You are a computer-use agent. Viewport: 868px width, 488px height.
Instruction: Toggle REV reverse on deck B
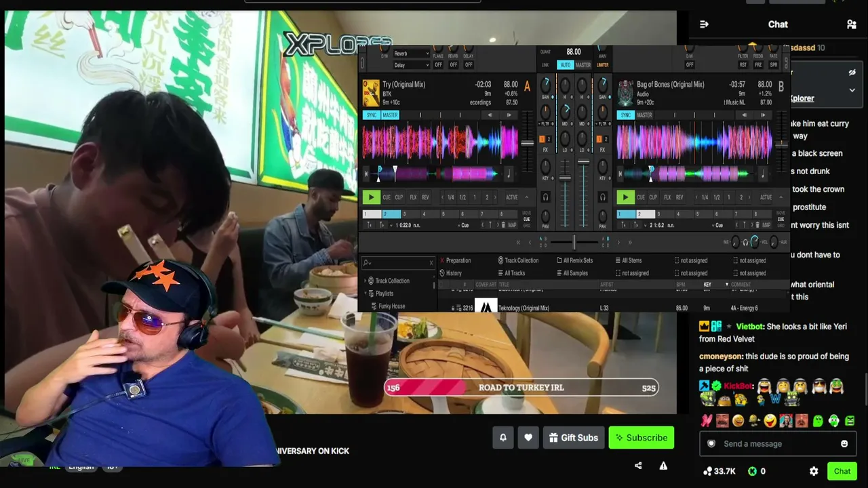pyautogui.click(x=679, y=197)
